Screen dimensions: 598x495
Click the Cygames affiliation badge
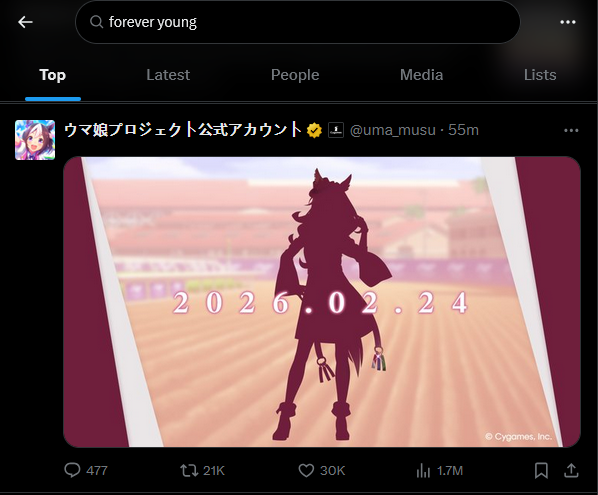point(336,130)
